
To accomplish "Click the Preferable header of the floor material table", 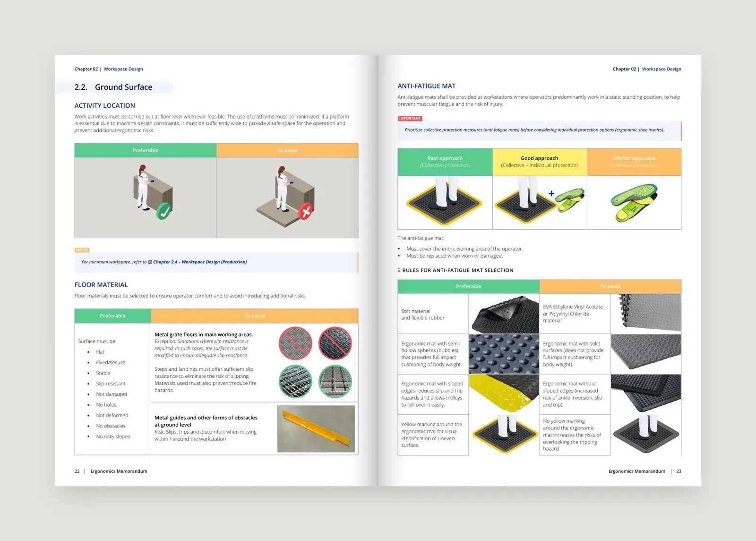I will pos(112,316).
